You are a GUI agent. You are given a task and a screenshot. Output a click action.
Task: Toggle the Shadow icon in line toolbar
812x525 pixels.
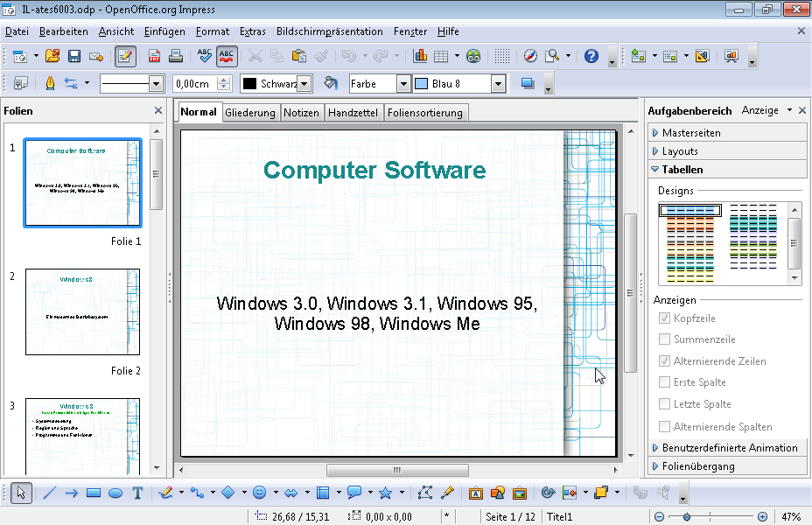point(528,83)
